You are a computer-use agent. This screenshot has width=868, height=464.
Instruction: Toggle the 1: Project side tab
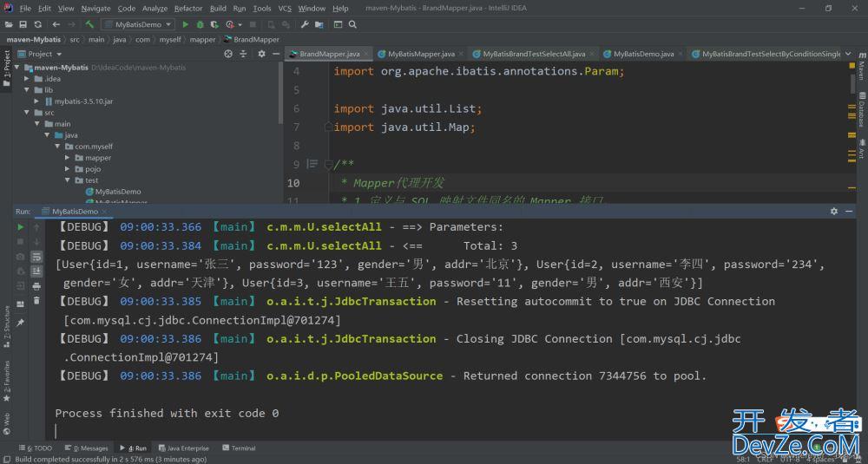point(6,69)
